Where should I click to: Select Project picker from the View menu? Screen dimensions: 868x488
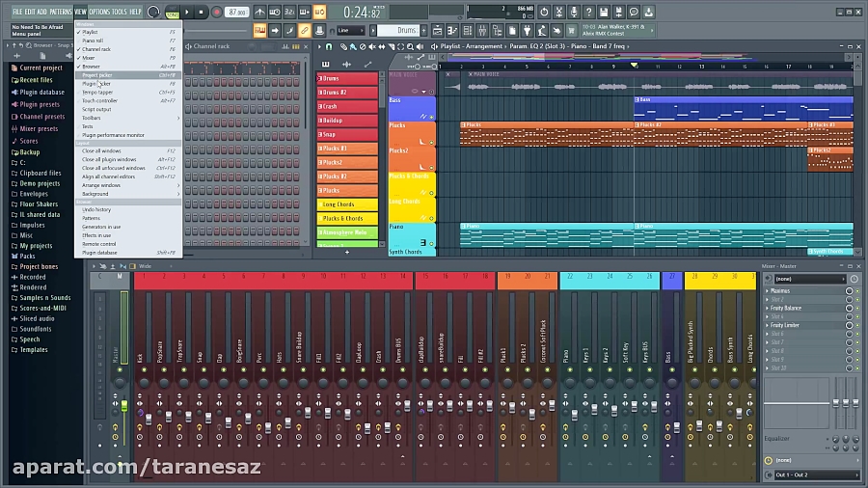tap(97, 75)
